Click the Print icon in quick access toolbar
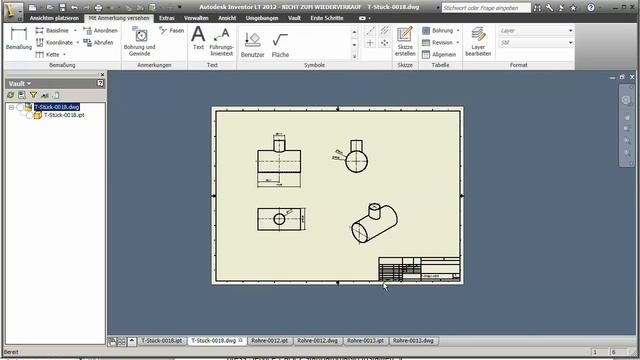Image resolution: width=640 pixels, height=360 pixels. click(98, 7)
